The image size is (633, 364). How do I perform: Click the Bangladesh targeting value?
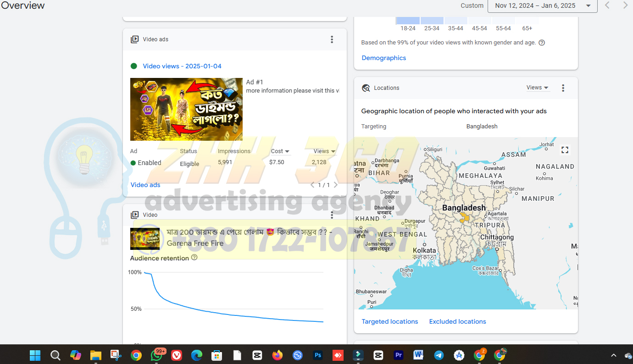[x=482, y=127]
